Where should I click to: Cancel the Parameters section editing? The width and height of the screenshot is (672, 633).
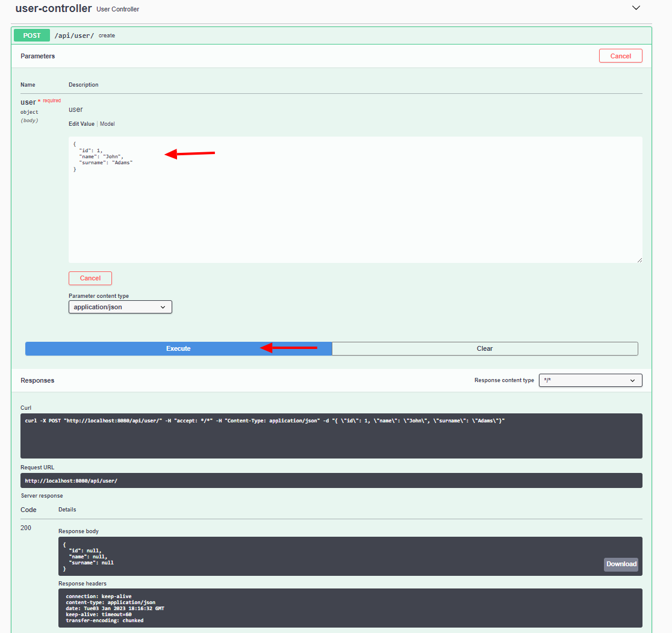click(620, 55)
